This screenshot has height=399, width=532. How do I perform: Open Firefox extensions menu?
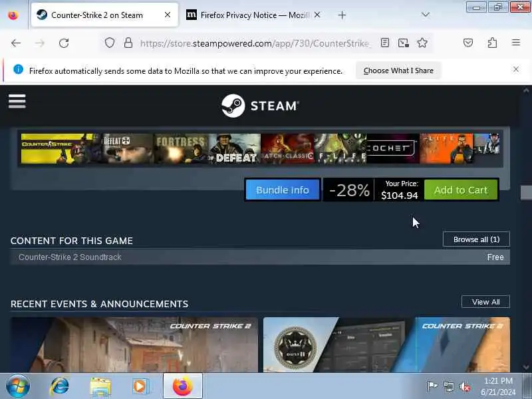coord(492,43)
